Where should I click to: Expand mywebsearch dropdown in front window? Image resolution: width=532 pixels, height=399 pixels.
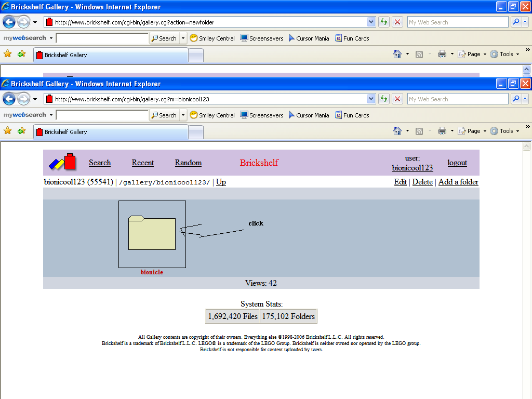(x=51, y=115)
